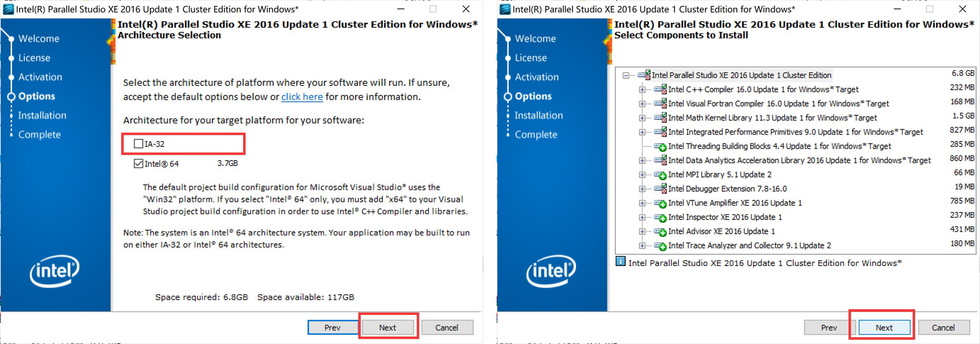980x344 pixels.
Task: Click the Intel MPI Library component icon
Action: [660, 175]
